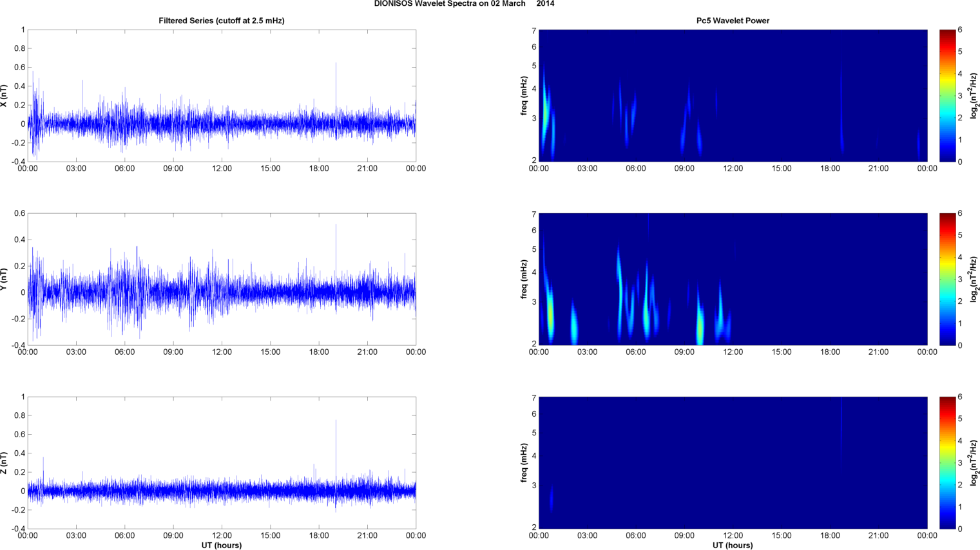Click the 6 tick on bottom colorbar
The width and height of the screenshot is (980, 550).
click(x=960, y=397)
